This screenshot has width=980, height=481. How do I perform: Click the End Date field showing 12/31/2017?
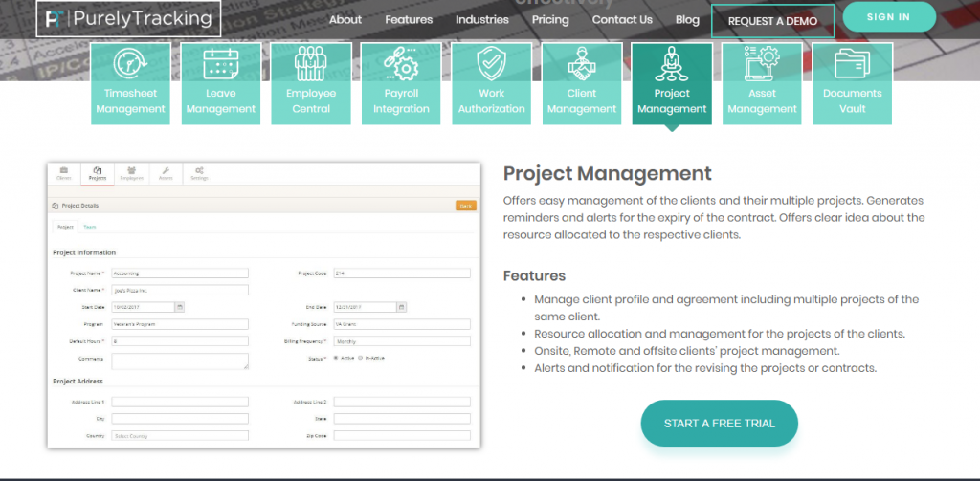[x=365, y=307]
